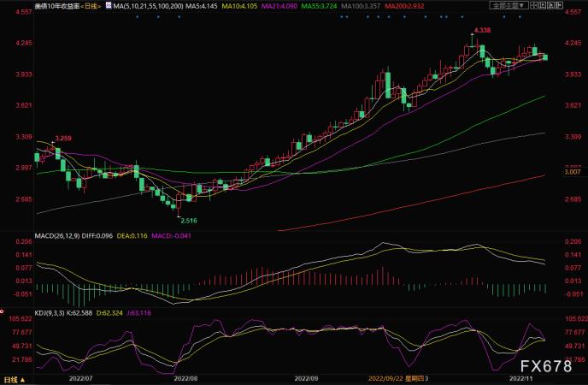Click the 2022/08 date label
This screenshot has width=588, height=385.
coord(185,378)
